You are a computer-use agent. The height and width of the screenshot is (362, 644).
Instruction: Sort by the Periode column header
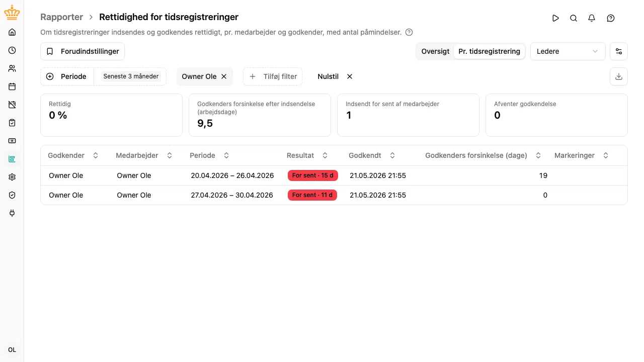click(210, 155)
